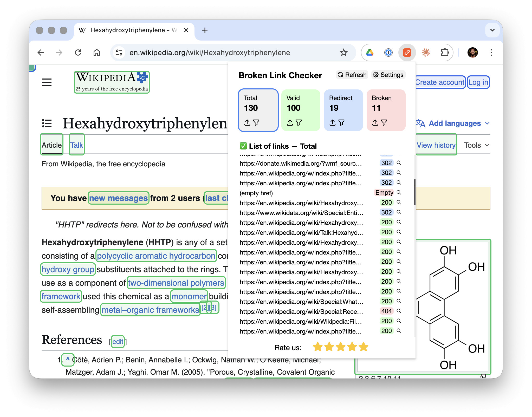
Task: Click the "(empty href)" list entry
Action: point(256,193)
